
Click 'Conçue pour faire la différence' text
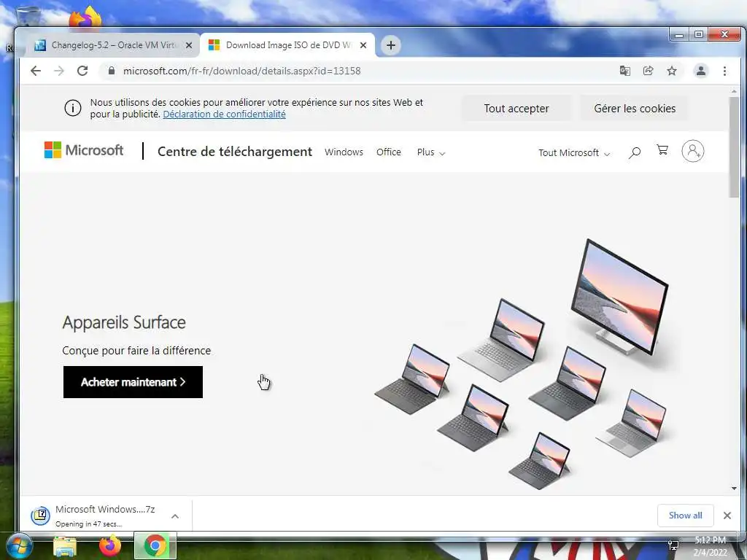pos(136,351)
